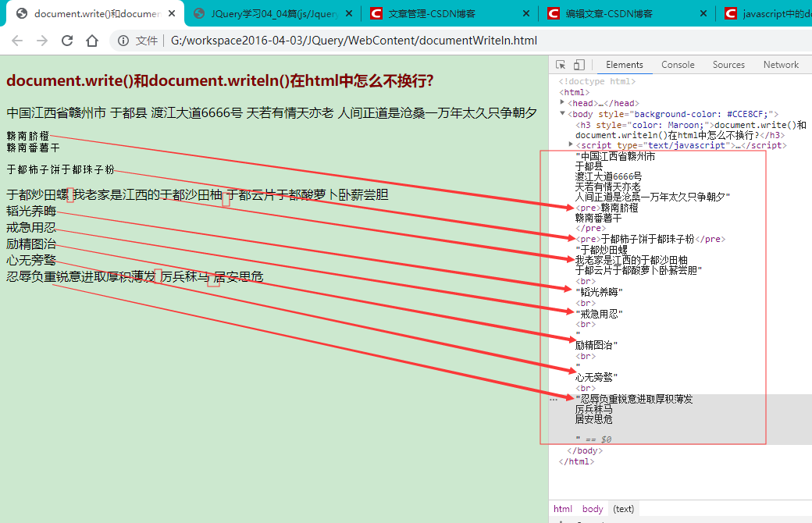Close the 编辑文章-CSDN博客 tab
Screen dimensions: 812x523
coord(703,13)
